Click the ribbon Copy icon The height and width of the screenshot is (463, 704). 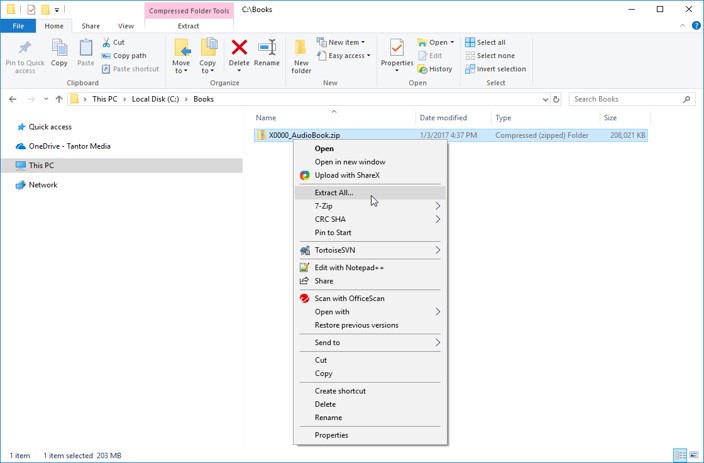tap(59, 50)
